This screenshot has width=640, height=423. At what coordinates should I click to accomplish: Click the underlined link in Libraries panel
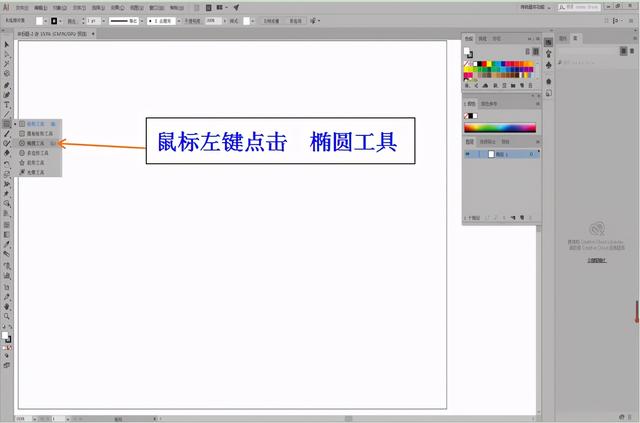pos(596,260)
